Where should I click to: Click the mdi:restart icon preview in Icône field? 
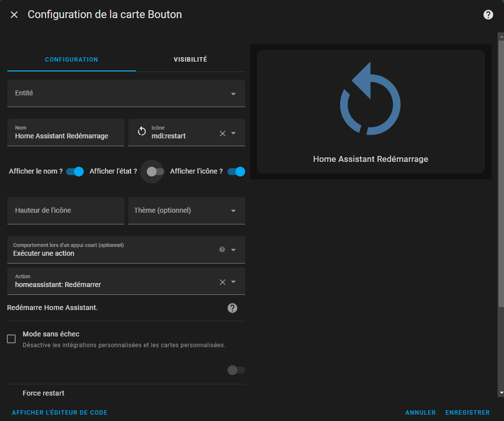[142, 131]
